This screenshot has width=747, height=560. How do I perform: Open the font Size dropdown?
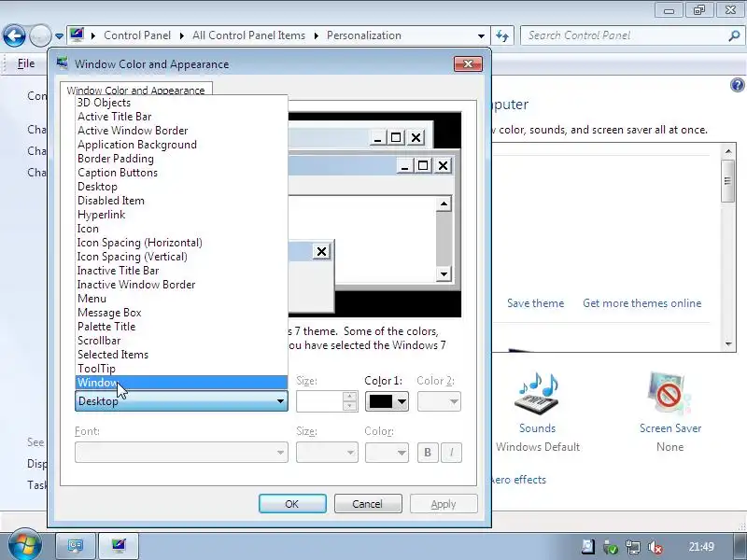coord(327,453)
